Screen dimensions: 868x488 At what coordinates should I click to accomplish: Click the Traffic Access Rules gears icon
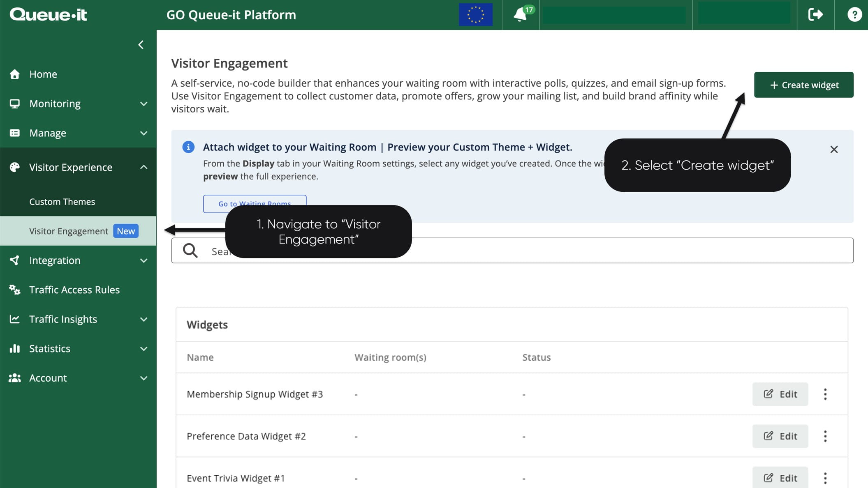click(x=15, y=290)
